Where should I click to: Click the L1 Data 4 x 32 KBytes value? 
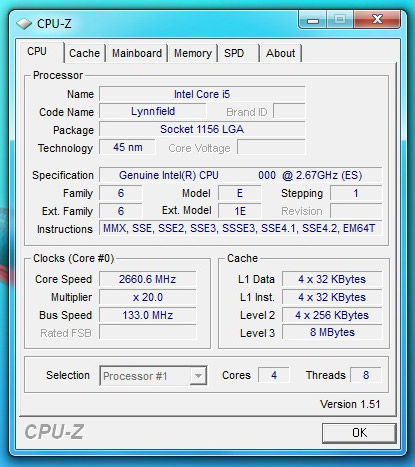click(332, 279)
